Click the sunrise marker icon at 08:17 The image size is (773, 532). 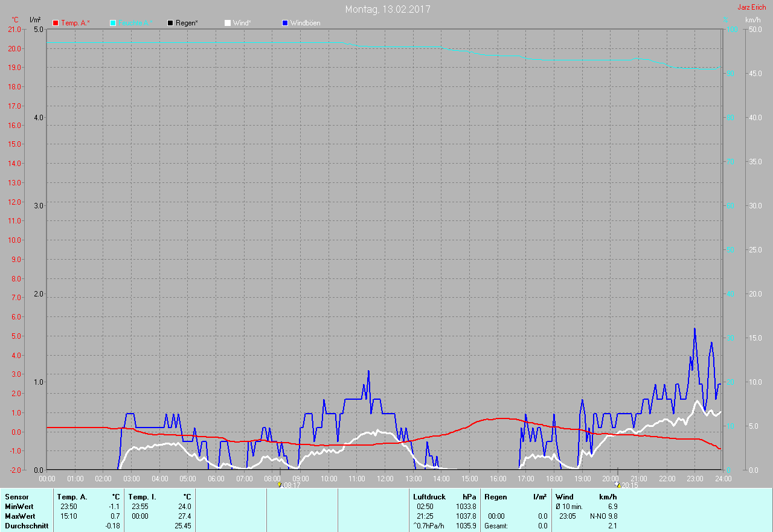279,484
